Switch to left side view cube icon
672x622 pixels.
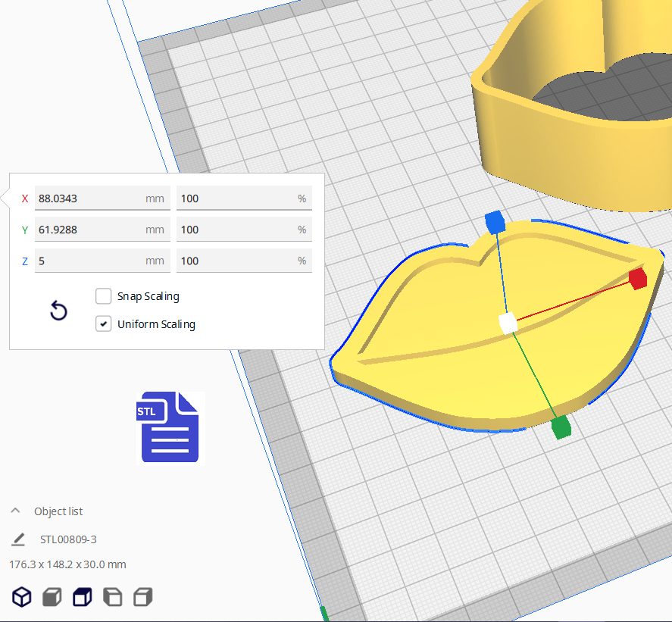click(x=112, y=597)
